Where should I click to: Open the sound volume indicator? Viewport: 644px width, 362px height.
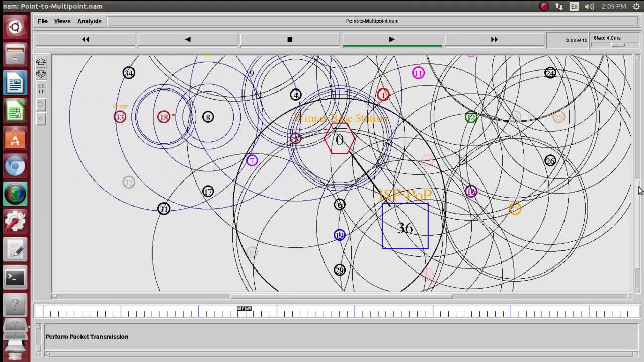(590, 6)
